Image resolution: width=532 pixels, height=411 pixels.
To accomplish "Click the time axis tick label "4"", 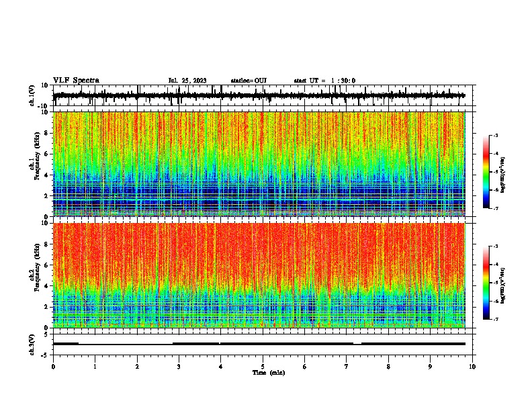I will (x=221, y=367).
